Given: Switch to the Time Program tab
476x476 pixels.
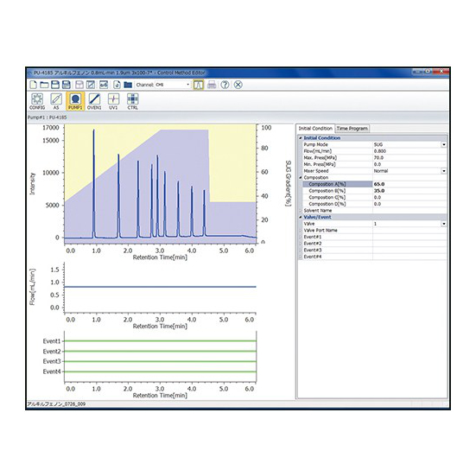Looking at the screenshot, I should [352, 129].
